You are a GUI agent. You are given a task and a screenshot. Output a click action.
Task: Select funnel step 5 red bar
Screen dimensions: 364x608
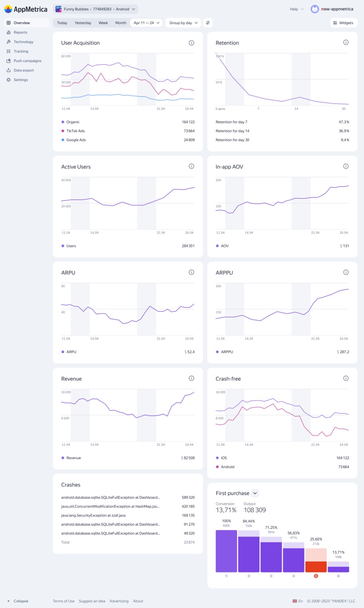tap(316, 567)
